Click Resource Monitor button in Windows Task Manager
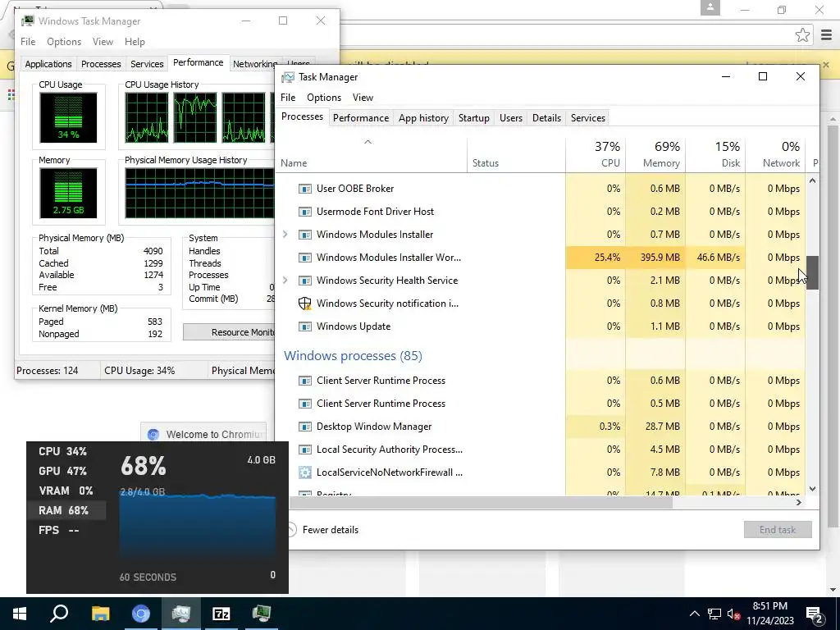This screenshot has width=840, height=630. pyautogui.click(x=230, y=332)
